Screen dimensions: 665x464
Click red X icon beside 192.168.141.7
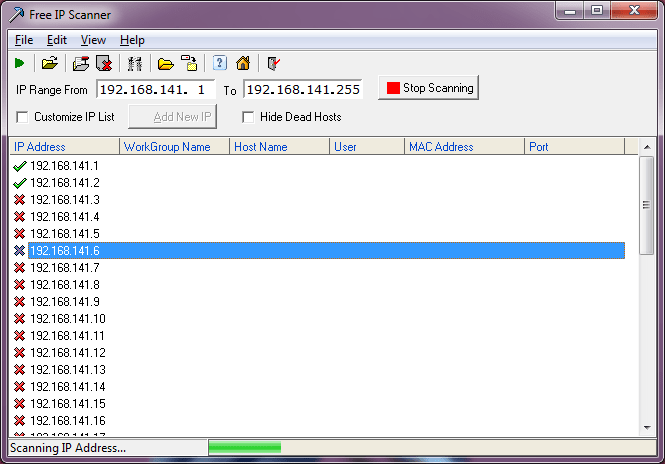click(x=20, y=268)
